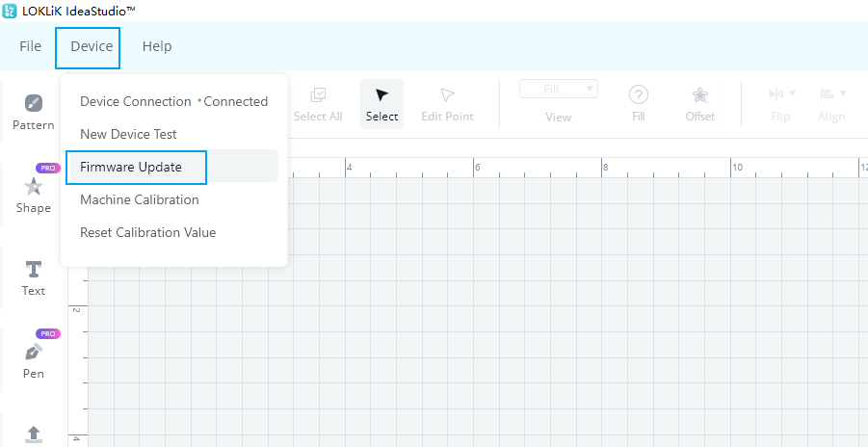
Task: Click the Fill question-mark icon
Action: click(x=639, y=95)
